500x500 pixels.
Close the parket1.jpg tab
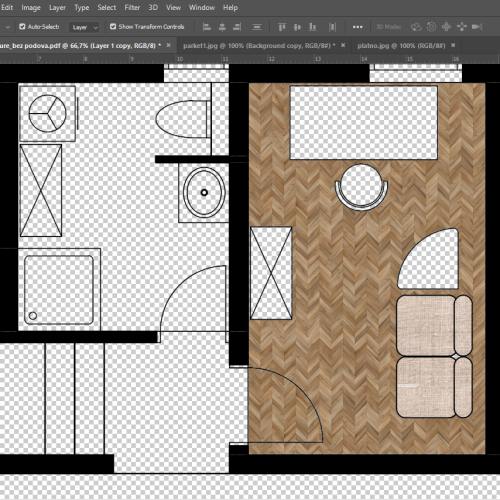[343, 45]
